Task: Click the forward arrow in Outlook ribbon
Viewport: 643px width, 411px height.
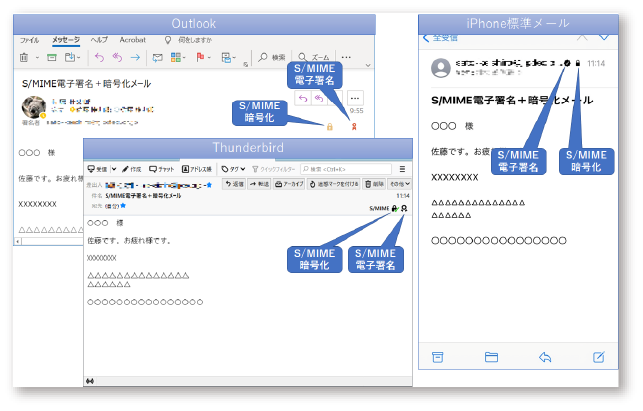Action: (x=135, y=57)
